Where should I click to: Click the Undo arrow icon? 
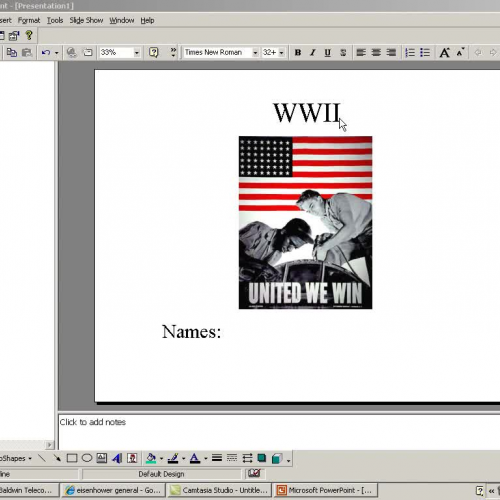pyautogui.click(x=46, y=53)
